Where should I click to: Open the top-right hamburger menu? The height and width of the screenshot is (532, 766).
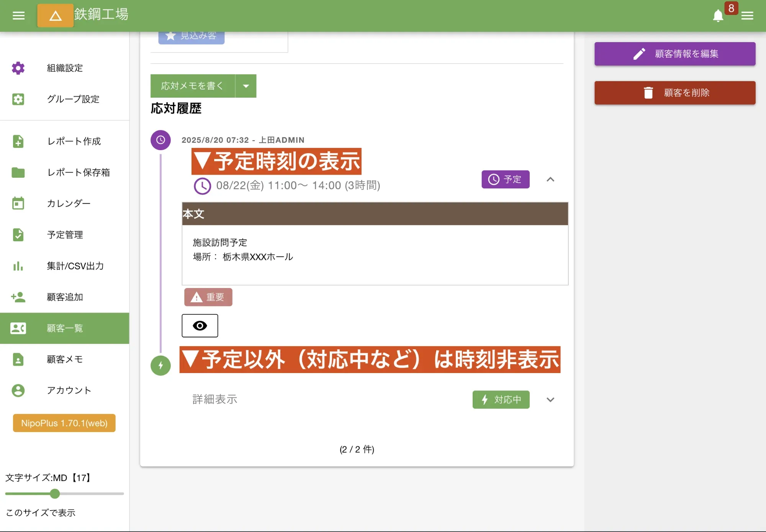pyautogui.click(x=747, y=16)
